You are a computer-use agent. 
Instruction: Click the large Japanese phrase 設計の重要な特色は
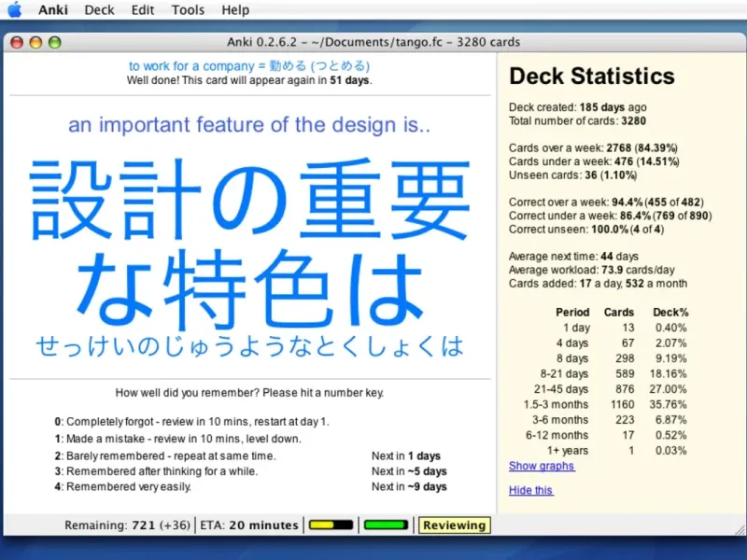249,244
